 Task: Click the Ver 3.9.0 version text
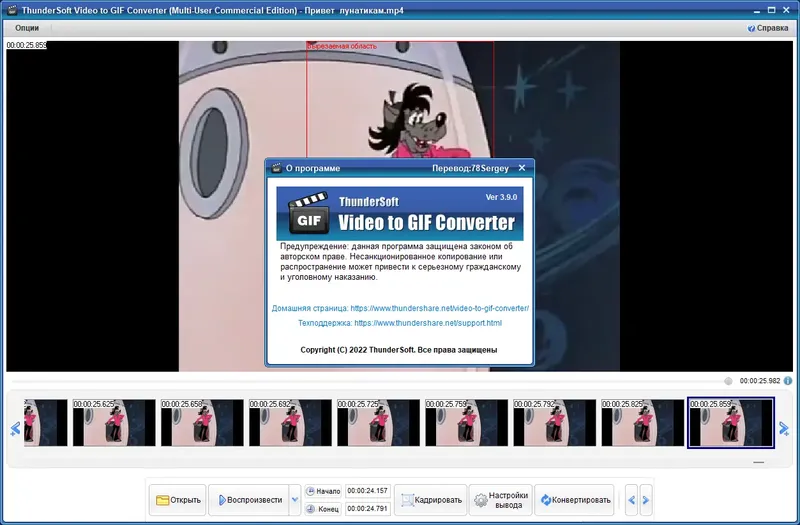coord(501,197)
